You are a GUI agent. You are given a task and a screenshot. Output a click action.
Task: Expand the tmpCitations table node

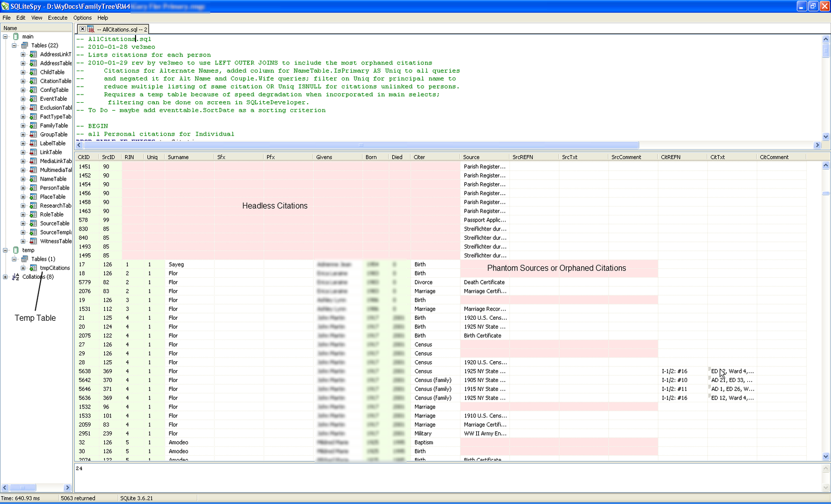coord(23,268)
